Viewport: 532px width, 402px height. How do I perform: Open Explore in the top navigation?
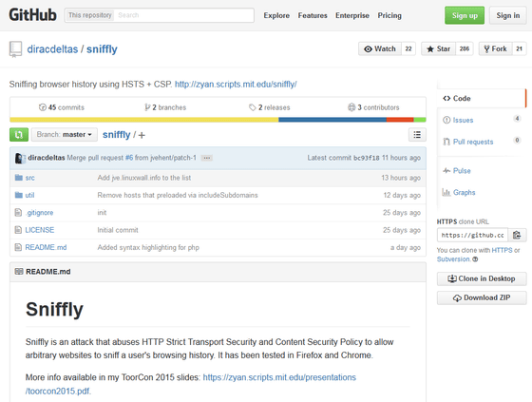[x=276, y=15]
